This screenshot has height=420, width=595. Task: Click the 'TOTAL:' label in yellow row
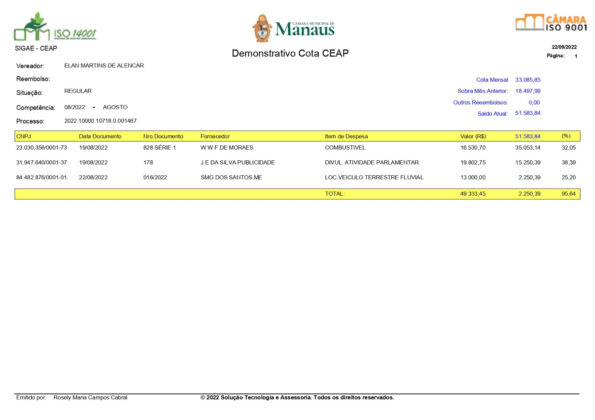(334, 193)
